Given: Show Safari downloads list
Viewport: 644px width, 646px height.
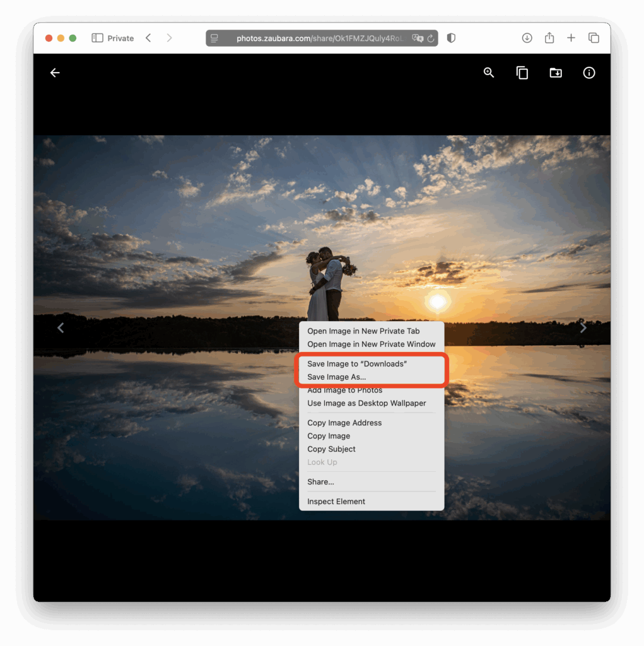Looking at the screenshot, I should coord(527,38).
